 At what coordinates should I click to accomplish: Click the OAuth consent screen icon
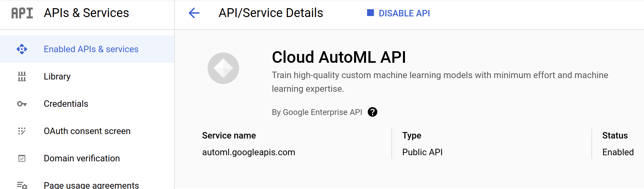(x=22, y=131)
